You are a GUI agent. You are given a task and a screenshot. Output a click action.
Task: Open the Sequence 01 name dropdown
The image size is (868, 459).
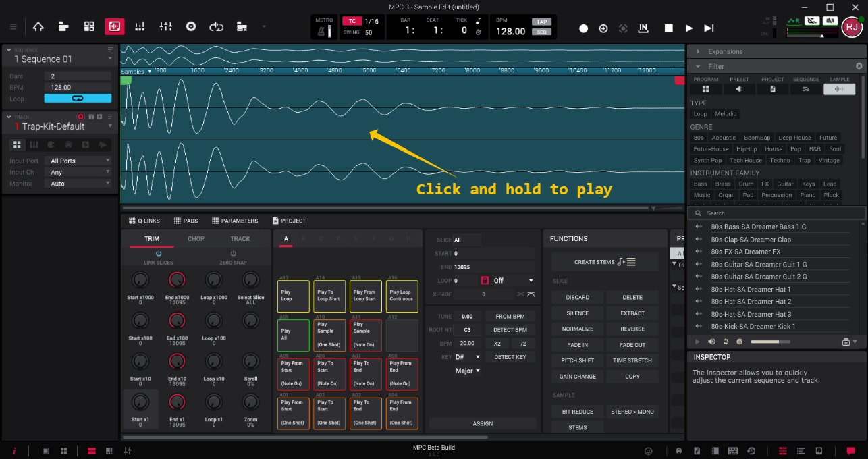coord(110,59)
